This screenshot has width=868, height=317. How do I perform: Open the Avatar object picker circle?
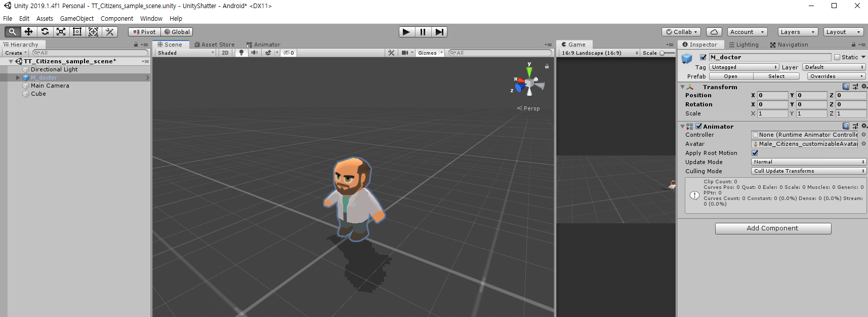click(x=863, y=144)
